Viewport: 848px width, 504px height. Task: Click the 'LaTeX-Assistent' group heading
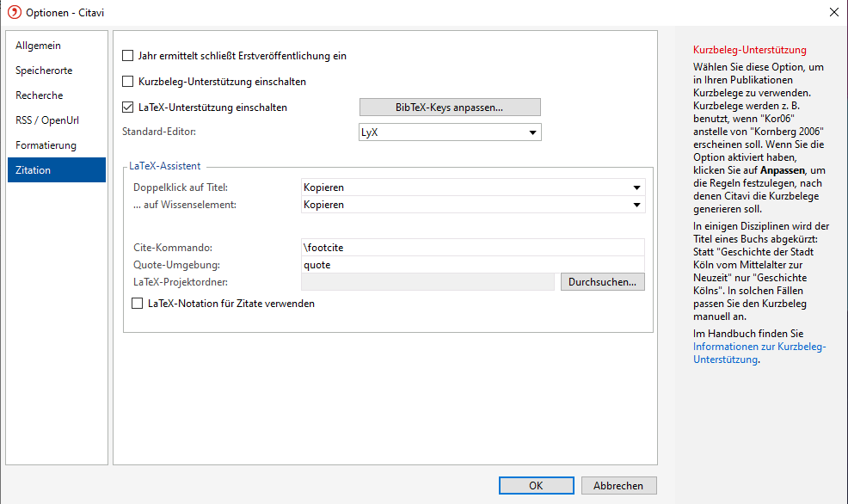(x=164, y=166)
